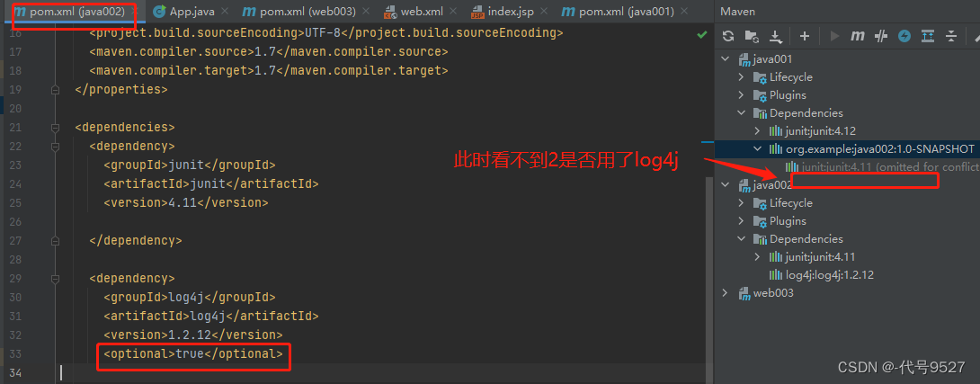Expand all nodes in the Maven tree
This screenshot has width=980, height=384.
click(929, 36)
